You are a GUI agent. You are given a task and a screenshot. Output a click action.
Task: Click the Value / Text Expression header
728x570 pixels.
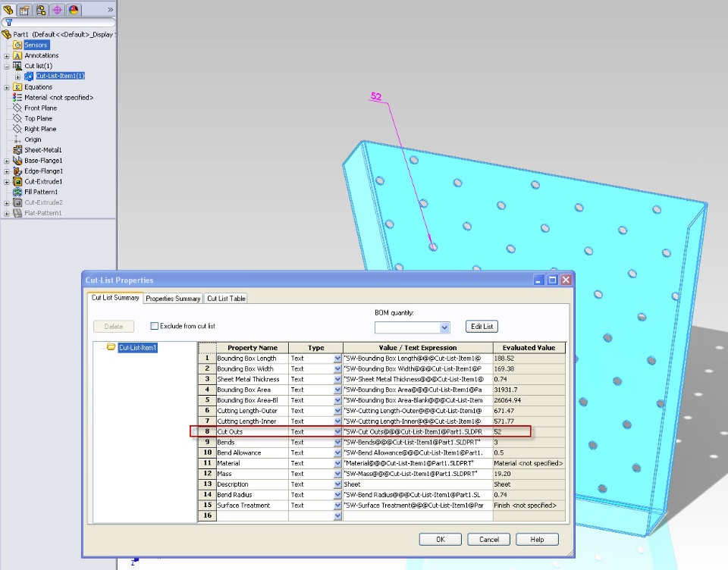418,348
